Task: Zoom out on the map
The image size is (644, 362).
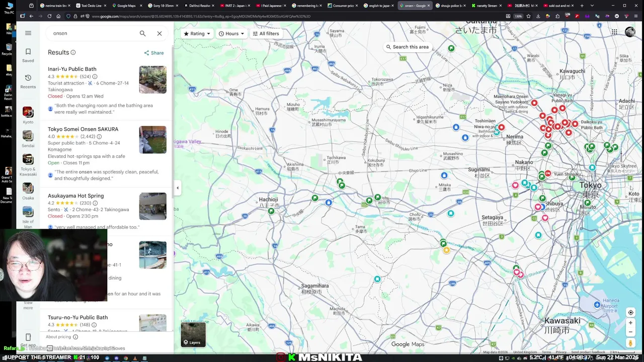Action: click(630, 332)
